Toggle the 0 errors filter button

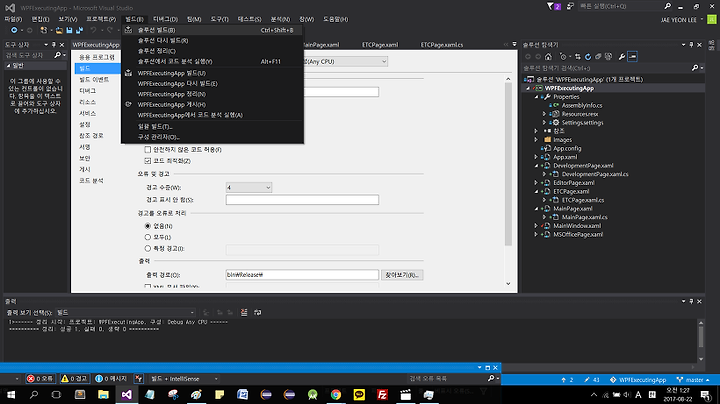[x=40, y=379]
